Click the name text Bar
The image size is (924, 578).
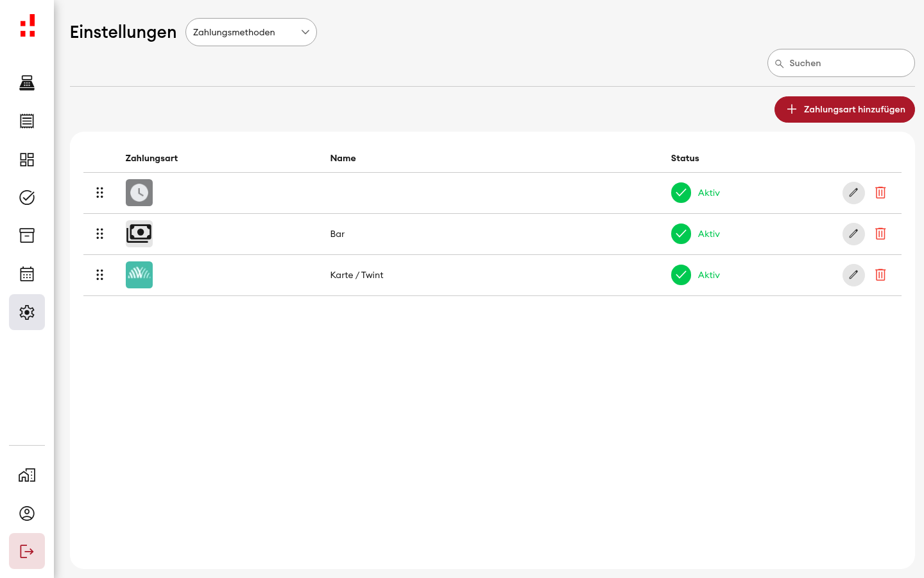coord(338,234)
